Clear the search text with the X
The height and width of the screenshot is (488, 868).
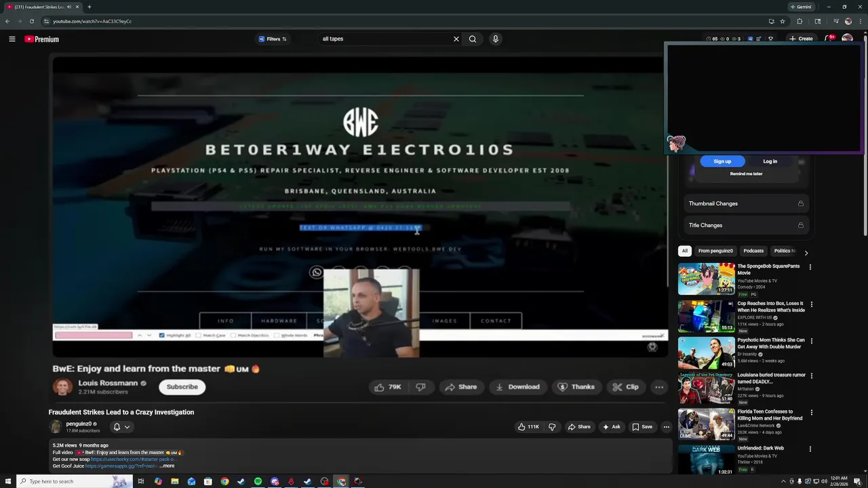tap(456, 39)
